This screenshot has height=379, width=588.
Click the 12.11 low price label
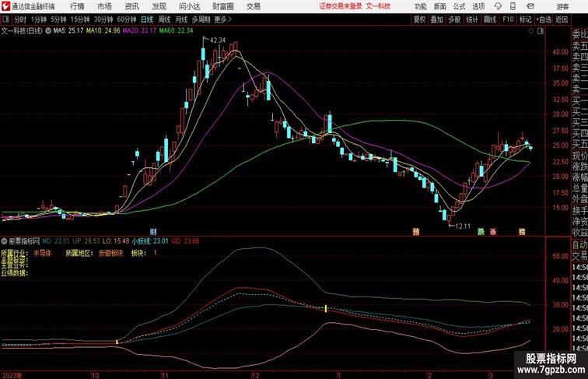coord(462,226)
